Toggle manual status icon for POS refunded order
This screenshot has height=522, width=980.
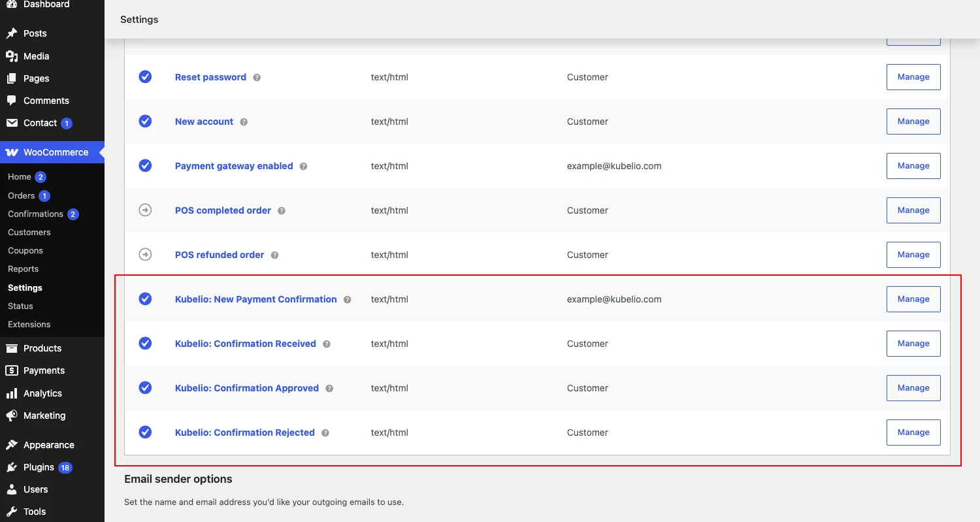tap(145, 254)
